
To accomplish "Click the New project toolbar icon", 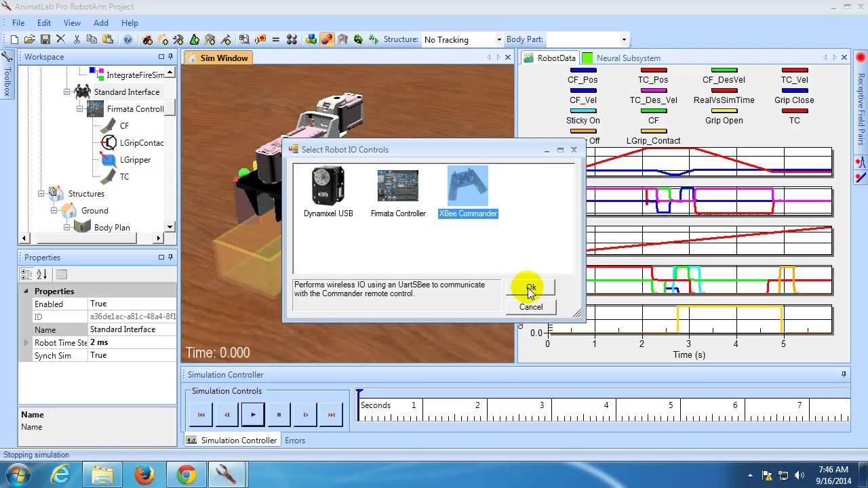I will (14, 39).
